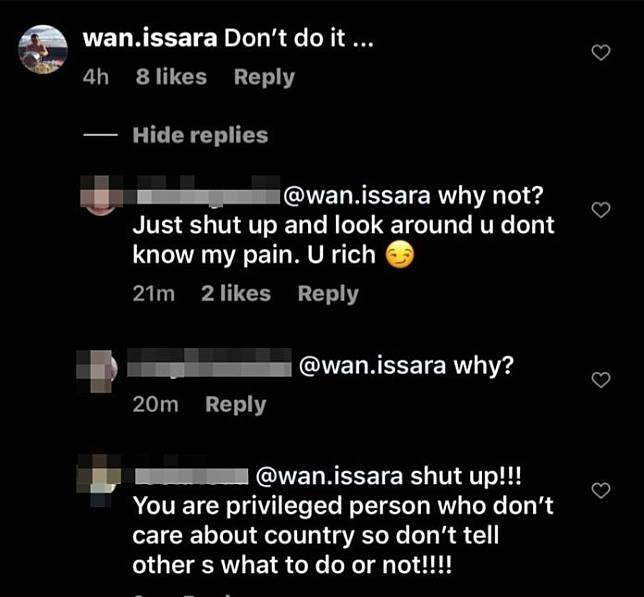This screenshot has width=644, height=597.
Task: Tap the heart beside the "why?" reply
Action: (x=601, y=380)
